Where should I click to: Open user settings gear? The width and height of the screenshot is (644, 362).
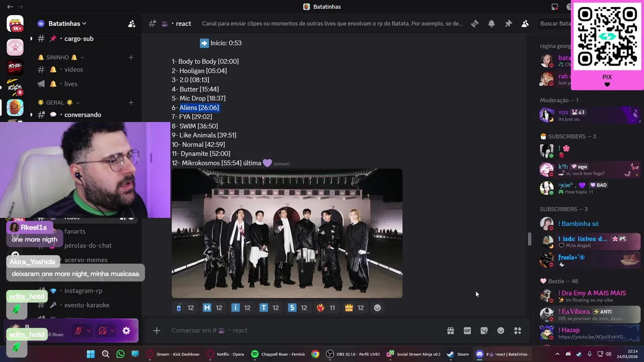[126, 331]
